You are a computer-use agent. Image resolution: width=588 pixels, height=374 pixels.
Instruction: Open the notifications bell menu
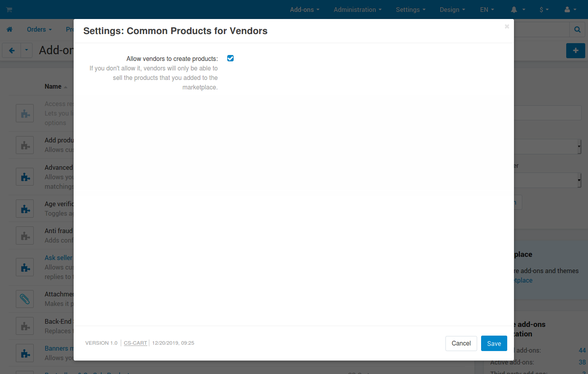518,9
